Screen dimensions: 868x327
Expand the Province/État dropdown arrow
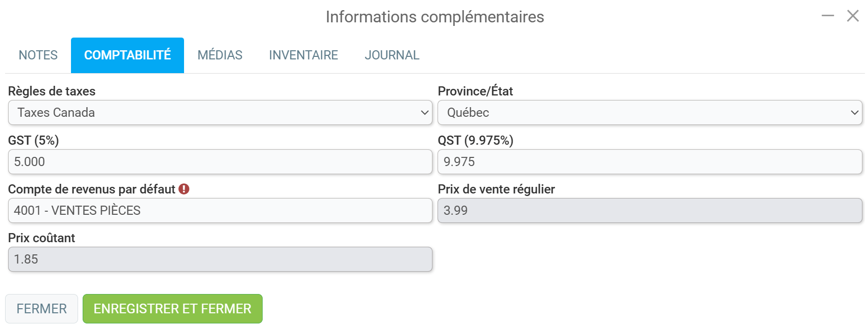[x=854, y=113]
